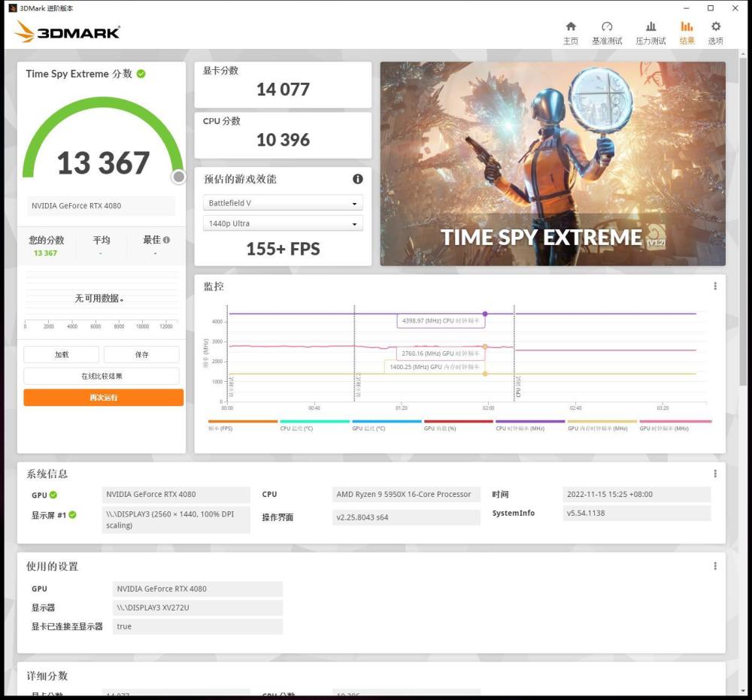This screenshot has height=700, width=752.
Task: Click the \\.\DISPLAY3 (2560 × 1440) display field
Action: [176, 520]
